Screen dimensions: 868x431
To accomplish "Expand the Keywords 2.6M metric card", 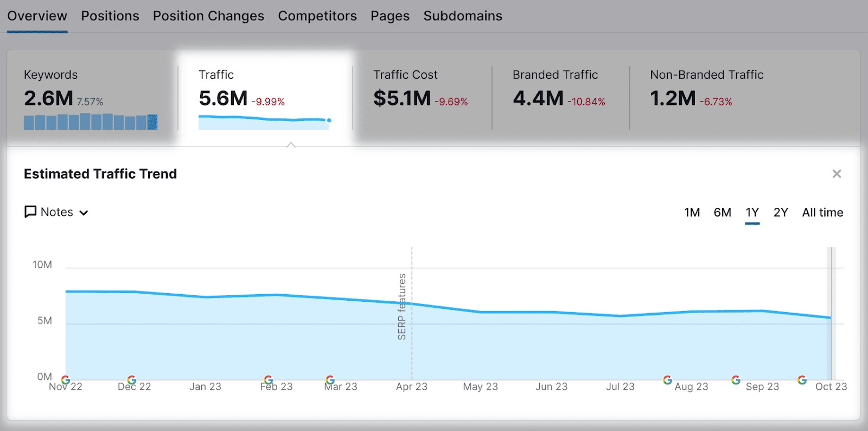I will click(91, 98).
